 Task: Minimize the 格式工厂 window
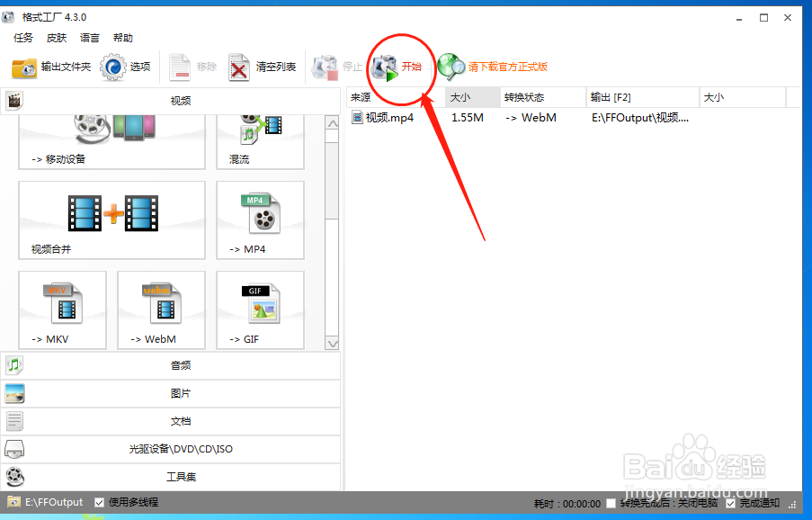click(x=739, y=18)
